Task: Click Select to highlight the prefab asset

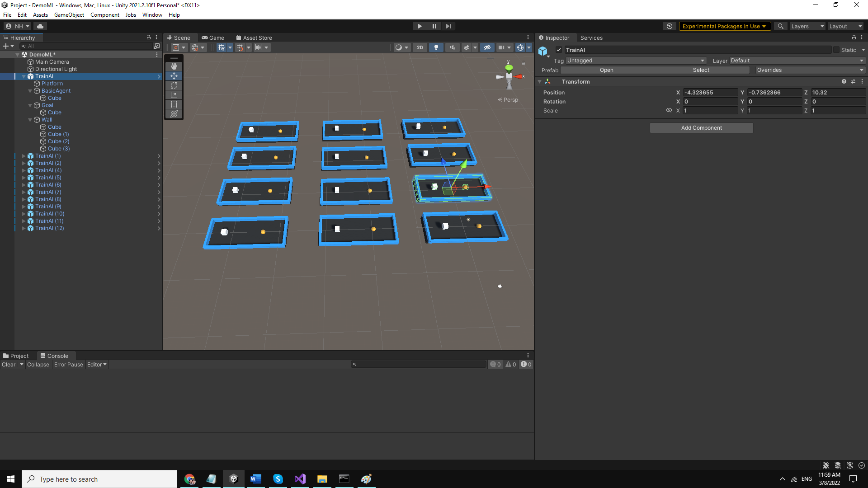Action: coord(701,70)
